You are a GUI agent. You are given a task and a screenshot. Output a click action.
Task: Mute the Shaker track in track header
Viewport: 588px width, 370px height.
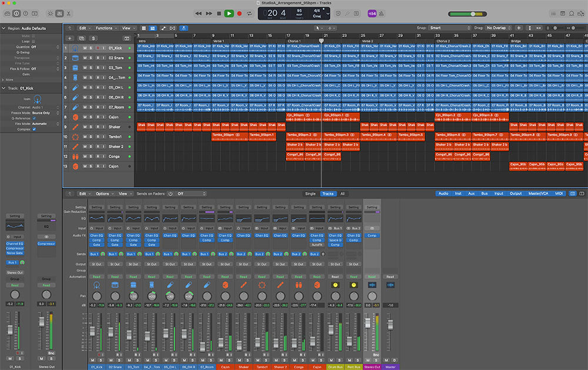pos(85,127)
